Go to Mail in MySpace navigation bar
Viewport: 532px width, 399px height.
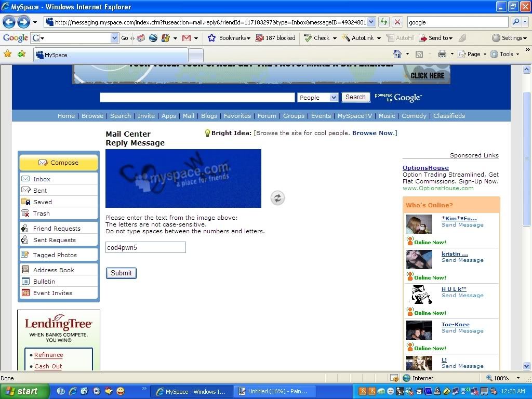tap(188, 116)
